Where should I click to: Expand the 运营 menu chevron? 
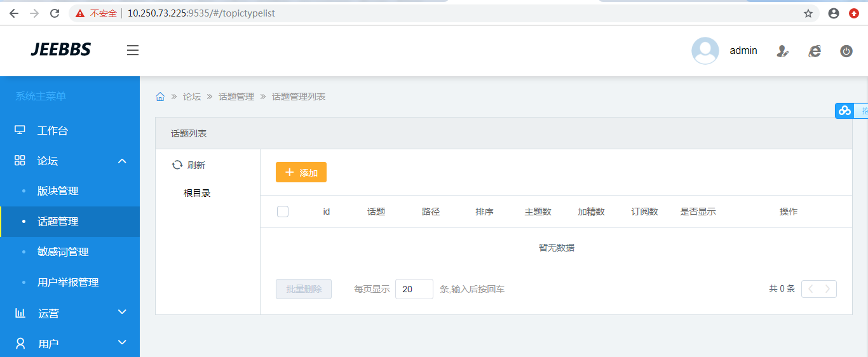(x=123, y=312)
